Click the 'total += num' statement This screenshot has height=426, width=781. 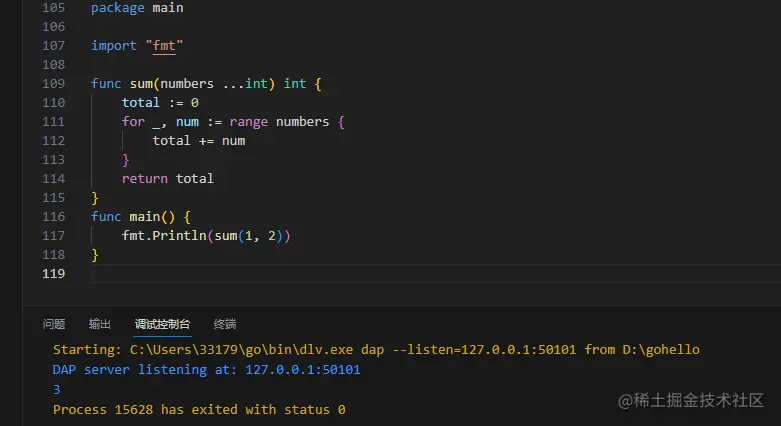199,141
